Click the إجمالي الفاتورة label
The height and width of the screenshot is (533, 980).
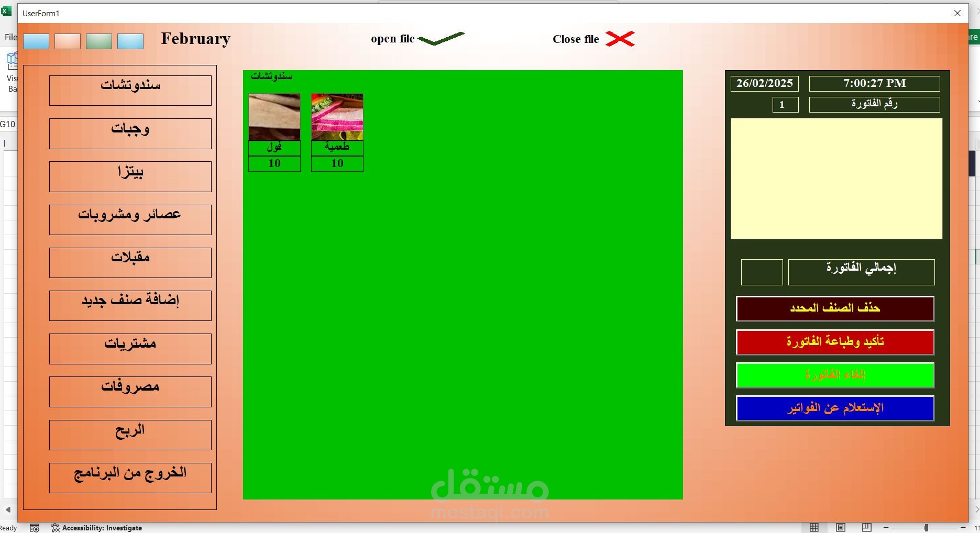tap(862, 272)
